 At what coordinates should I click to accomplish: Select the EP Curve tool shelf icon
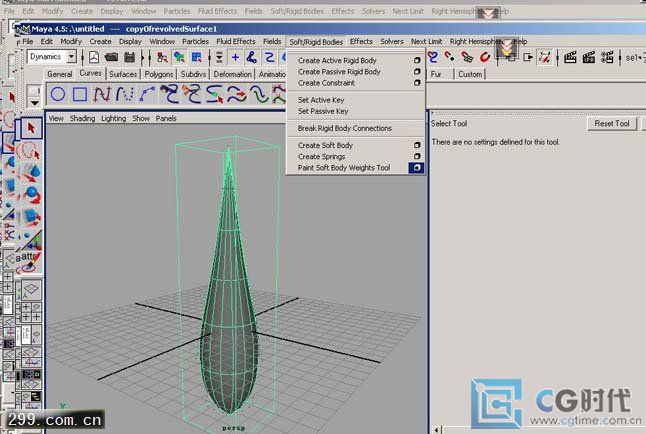102,94
